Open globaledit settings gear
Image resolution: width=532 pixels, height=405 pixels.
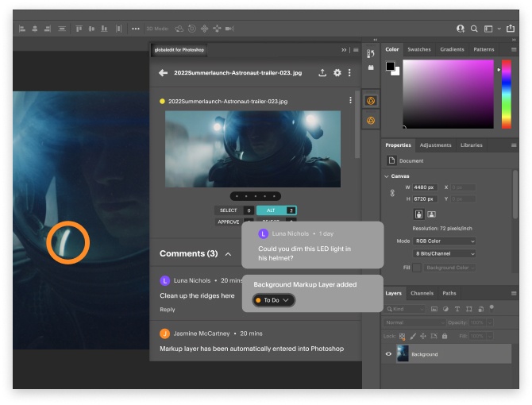click(x=337, y=72)
